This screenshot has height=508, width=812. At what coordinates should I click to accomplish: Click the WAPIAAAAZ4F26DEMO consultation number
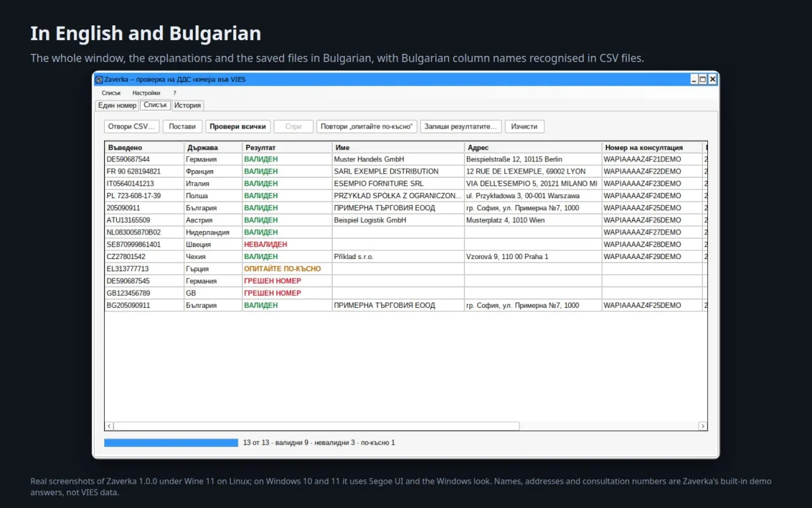pyautogui.click(x=652, y=220)
